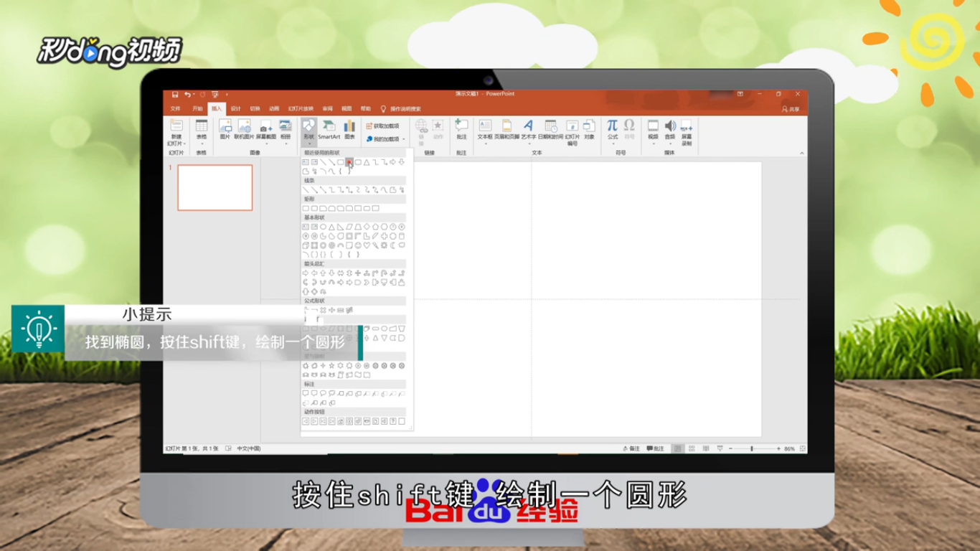Open Ribbon Display Options in title bar
Image resolution: width=980 pixels, height=551 pixels.
740,94
